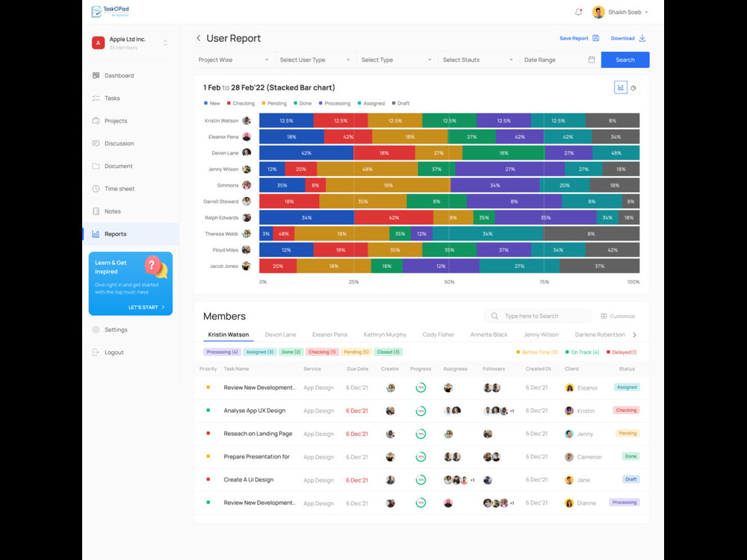Select the Kathryn Murphy member tab
This screenshot has height=560, width=747.
click(x=385, y=335)
